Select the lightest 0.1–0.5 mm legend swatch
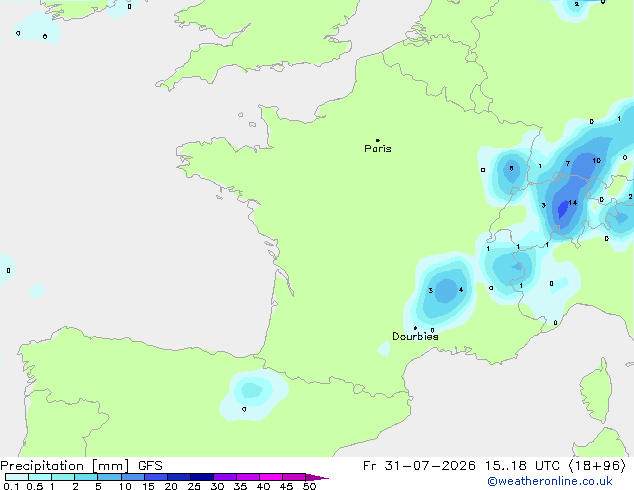 [x=17, y=477]
